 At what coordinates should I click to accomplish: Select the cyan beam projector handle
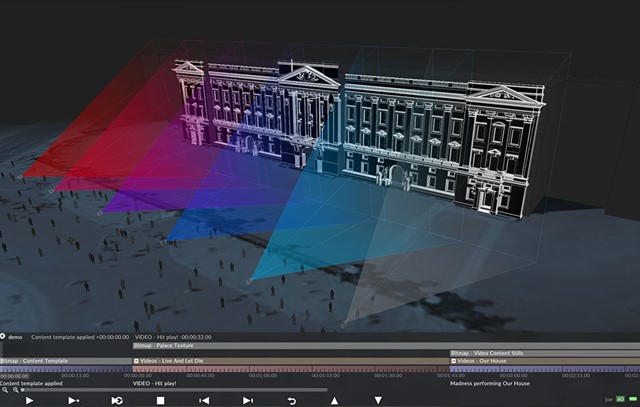pos(249,281)
